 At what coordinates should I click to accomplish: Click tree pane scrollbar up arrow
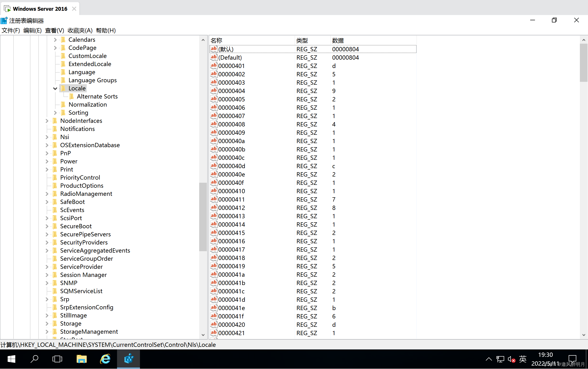pos(203,40)
